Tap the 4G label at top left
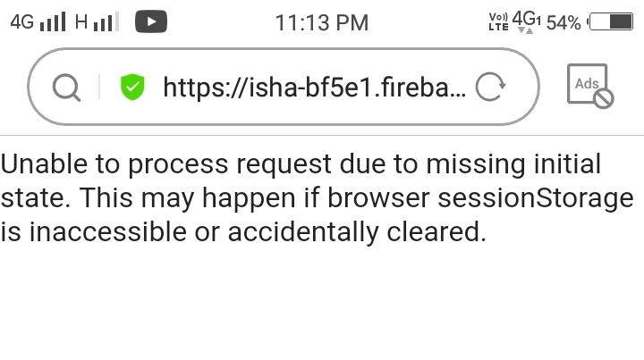Image resolution: width=644 pixels, height=360 pixels. coord(21,22)
